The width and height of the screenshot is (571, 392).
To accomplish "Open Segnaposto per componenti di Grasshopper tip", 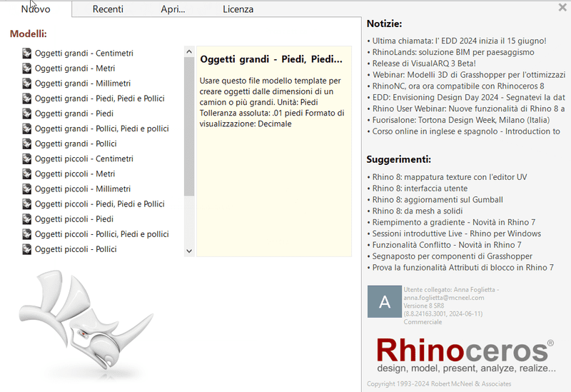I will pyautogui.click(x=453, y=256).
